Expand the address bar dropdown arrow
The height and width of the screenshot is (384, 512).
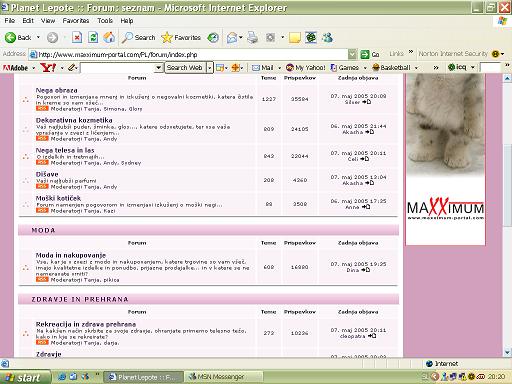pyautogui.click(x=352, y=54)
